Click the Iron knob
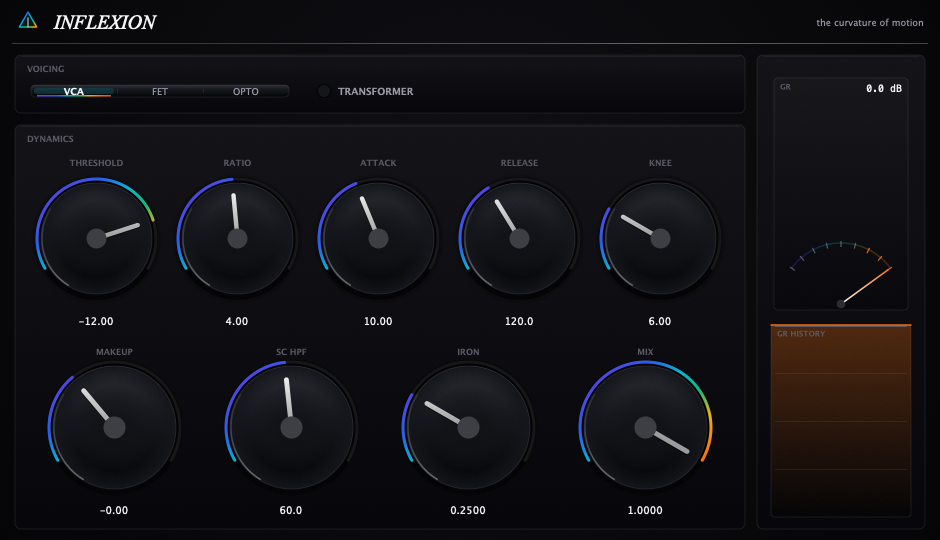This screenshot has width=940, height=540. [x=468, y=427]
